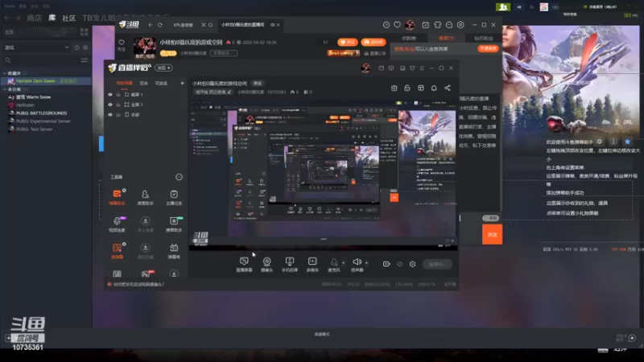Open the 弹幕秀 danmaku show tool
This screenshot has height=362, width=644.
[x=174, y=250]
